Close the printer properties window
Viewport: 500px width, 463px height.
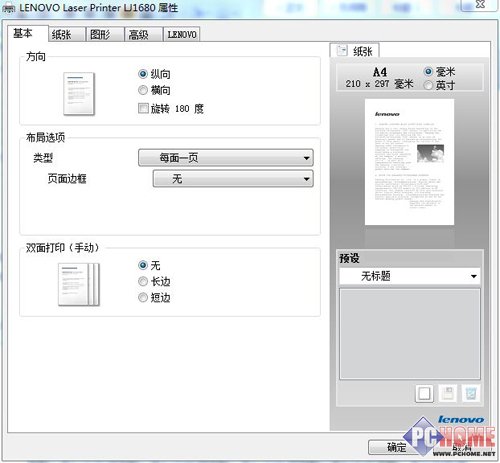tap(480, 5)
